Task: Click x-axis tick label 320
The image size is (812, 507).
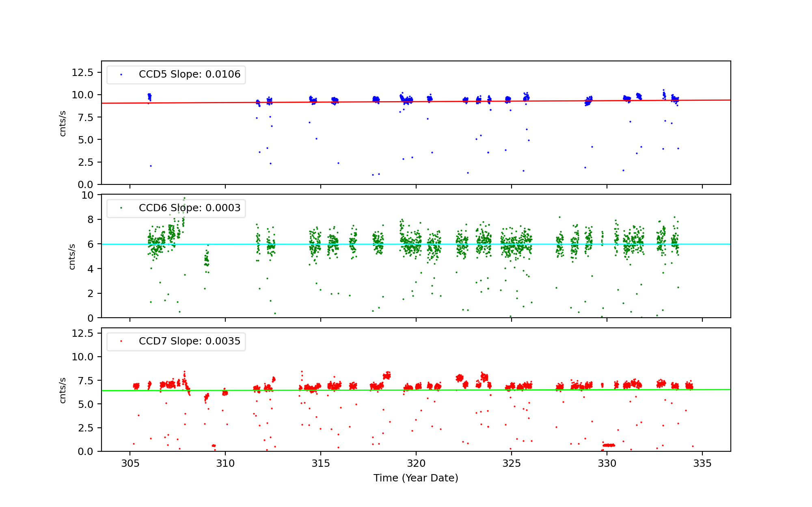Action: (x=416, y=464)
